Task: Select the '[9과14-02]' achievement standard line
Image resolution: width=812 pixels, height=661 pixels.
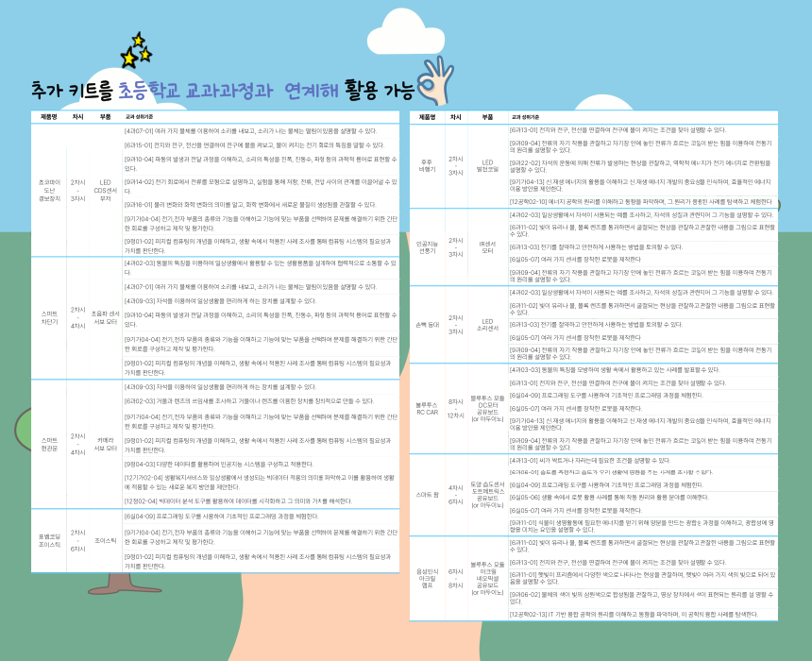Action: (261, 186)
